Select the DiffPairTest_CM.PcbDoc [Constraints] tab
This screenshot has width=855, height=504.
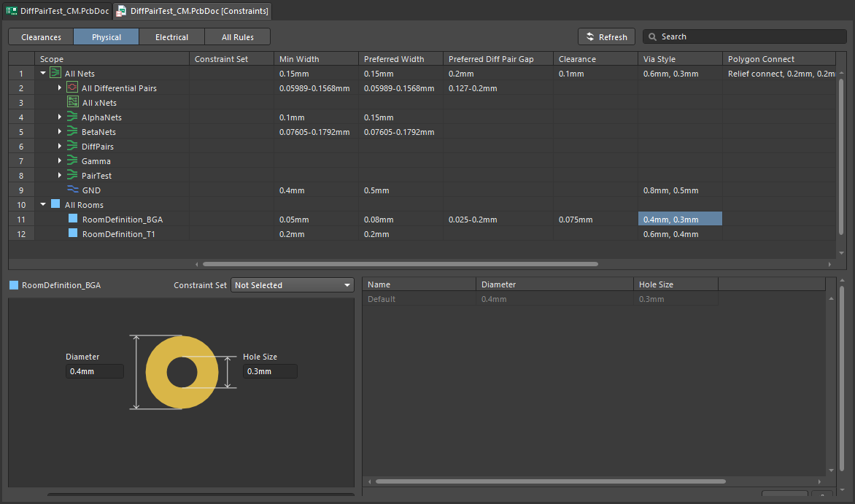pyautogui.click(x=193, y=11)
